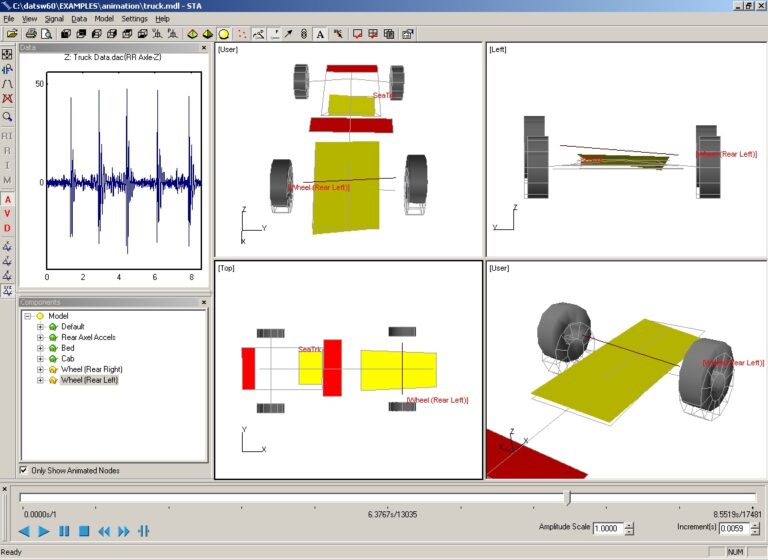Open the Model menu
768x560 pixels.
104,19
